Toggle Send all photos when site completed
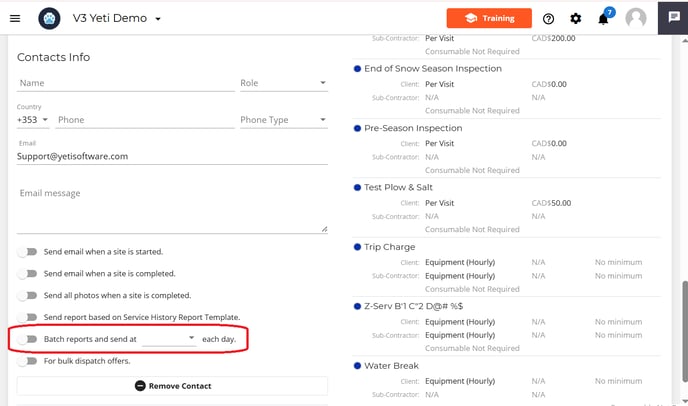This screenshot has height=406, width=688. pyautogui.click(x=28, y=295)
